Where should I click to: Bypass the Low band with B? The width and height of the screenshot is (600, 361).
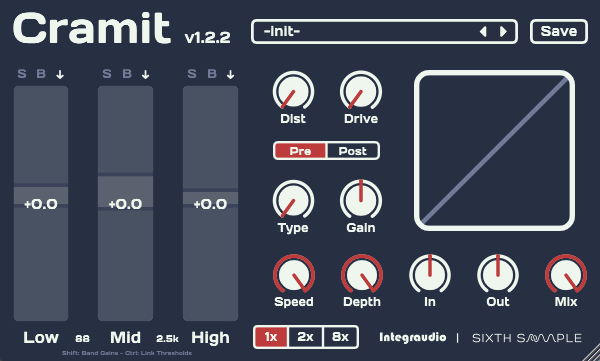[x=41, y=74]
